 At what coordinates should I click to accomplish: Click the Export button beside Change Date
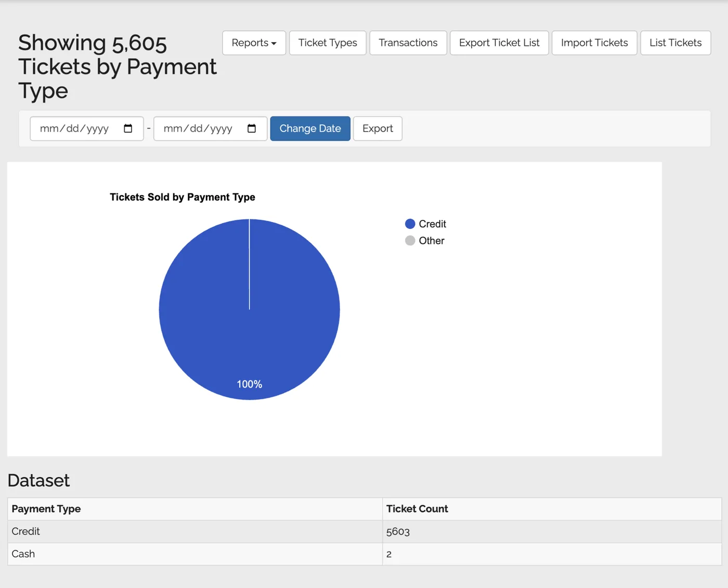[378, 128]
